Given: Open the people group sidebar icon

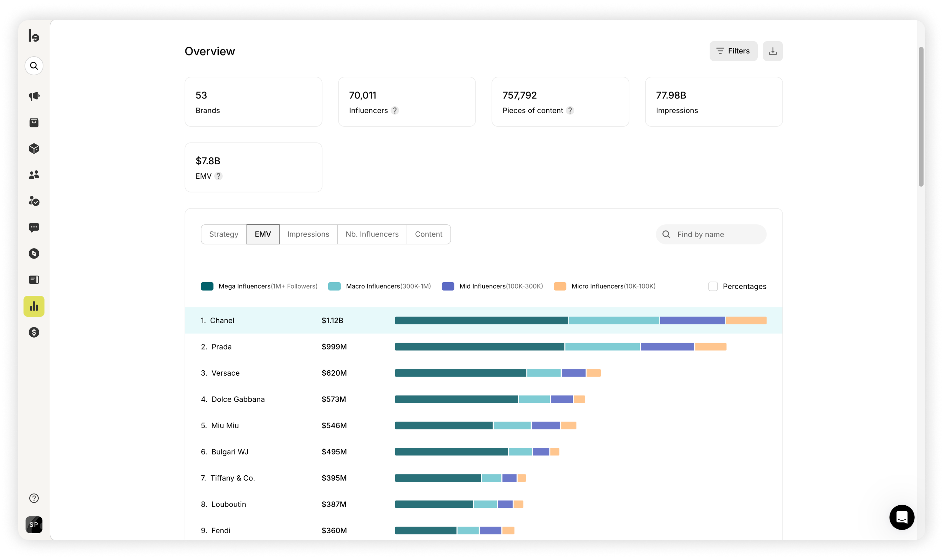Looking at the screenshot, I should coord(34,175).
